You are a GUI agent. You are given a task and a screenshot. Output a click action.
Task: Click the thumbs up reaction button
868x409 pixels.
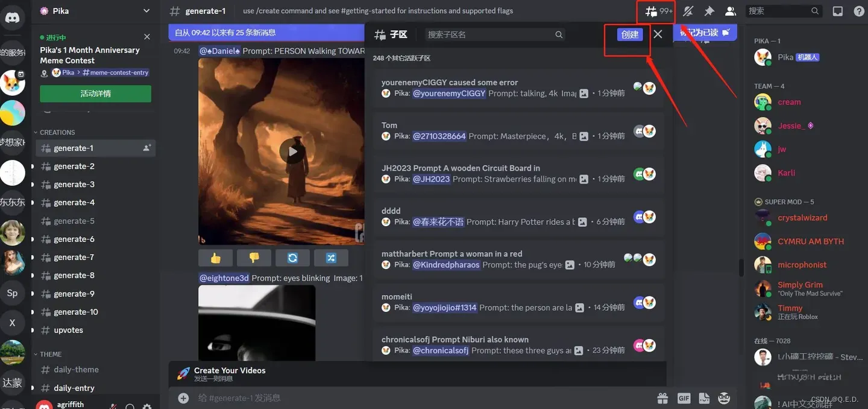click(x=215, y=258)
